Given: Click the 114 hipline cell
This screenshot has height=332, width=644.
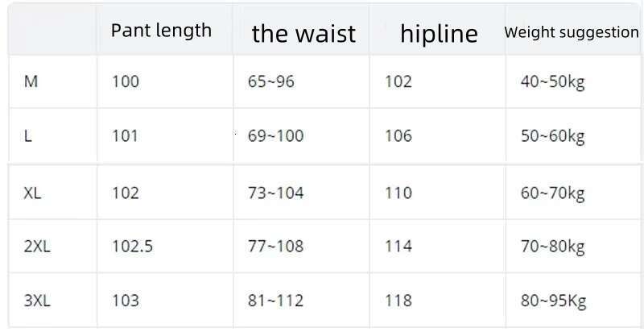Looking at the screenshot, I should tap(398, 247).
